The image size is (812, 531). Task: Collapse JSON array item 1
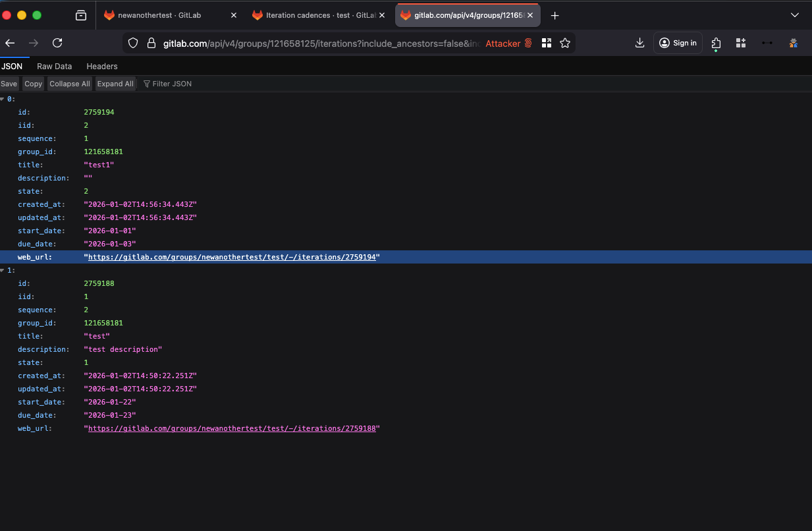(x=3, y=270)
